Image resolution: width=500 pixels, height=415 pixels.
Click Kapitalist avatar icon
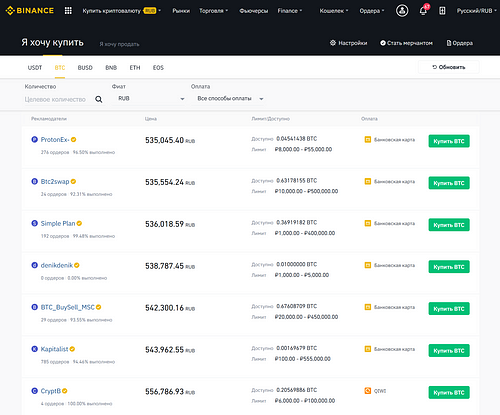click(34, 349)
